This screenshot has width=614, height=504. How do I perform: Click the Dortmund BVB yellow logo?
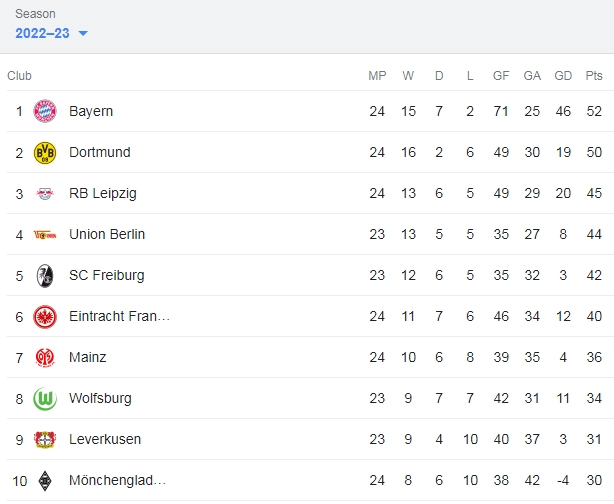click(x=45, y=152)
